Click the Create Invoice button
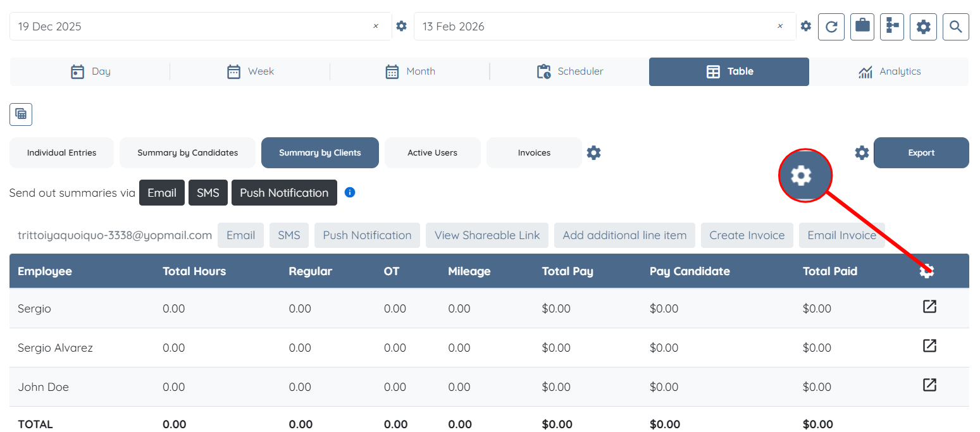980x432 pixels. pyautogui.click(x=747, y=235)
